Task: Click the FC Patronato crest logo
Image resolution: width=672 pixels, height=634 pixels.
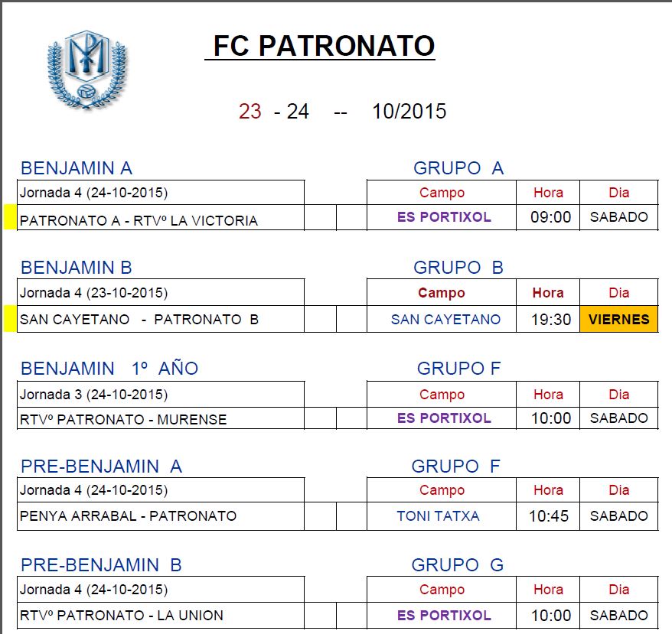Action: point(86,70)
